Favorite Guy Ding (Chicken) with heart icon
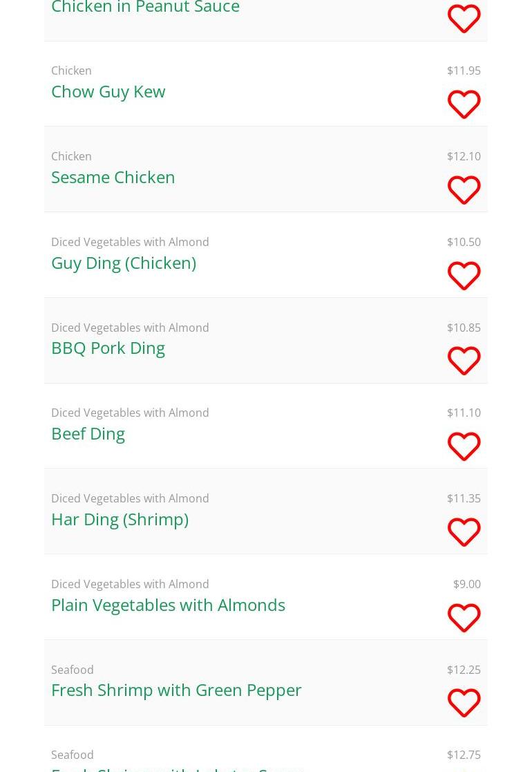Screen dimensions: 532x772 click(464, 276)
